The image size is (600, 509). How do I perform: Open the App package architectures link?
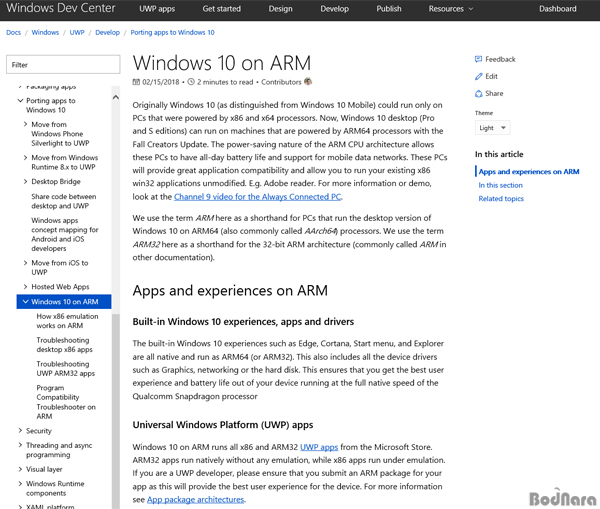196,499
